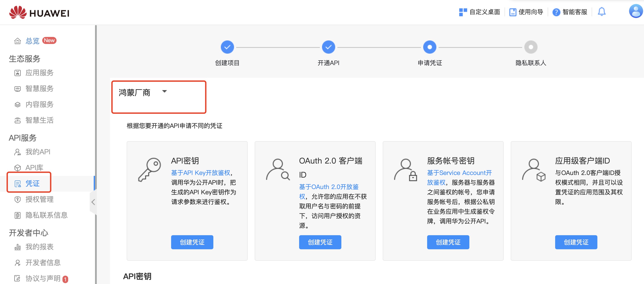This screenshot has height=284, width=644.
Task: Click the 智能客服 question mark icon
Action: tap(556, 12)
